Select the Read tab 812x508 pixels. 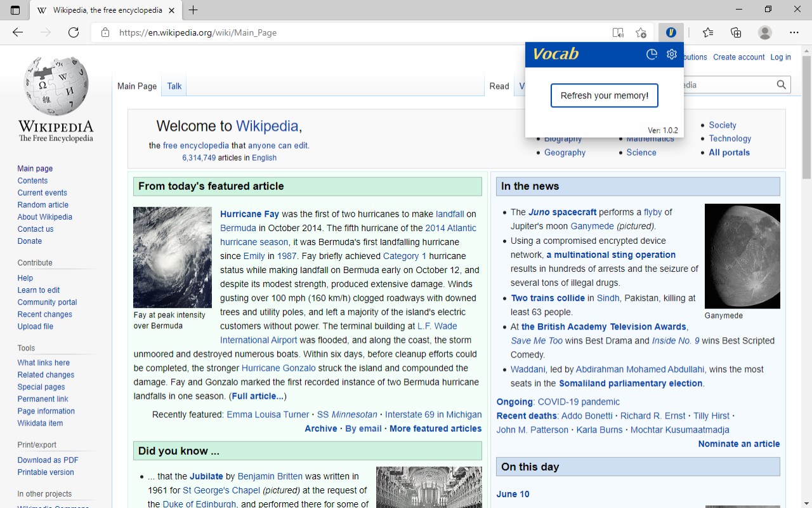tap(499, 86)
